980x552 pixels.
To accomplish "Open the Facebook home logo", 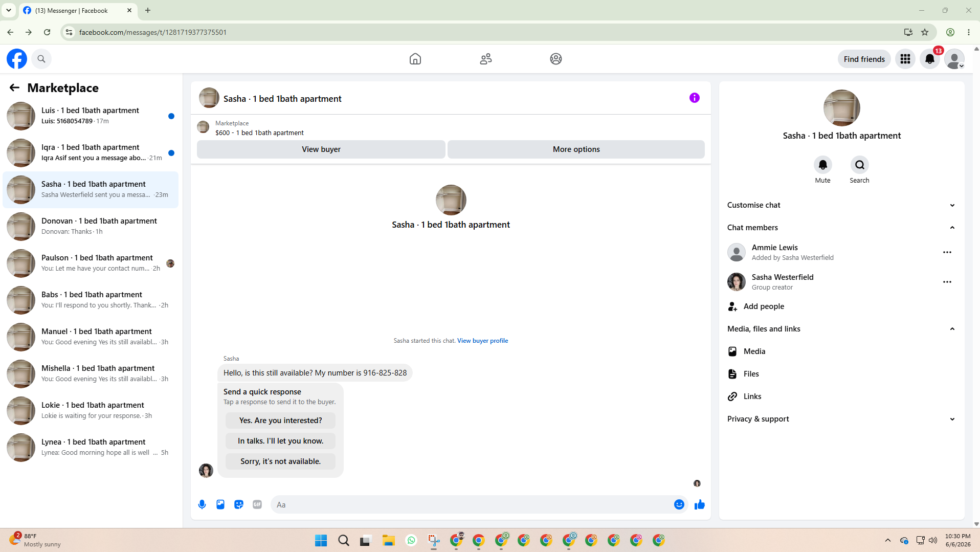I will [x=17, y=59].
